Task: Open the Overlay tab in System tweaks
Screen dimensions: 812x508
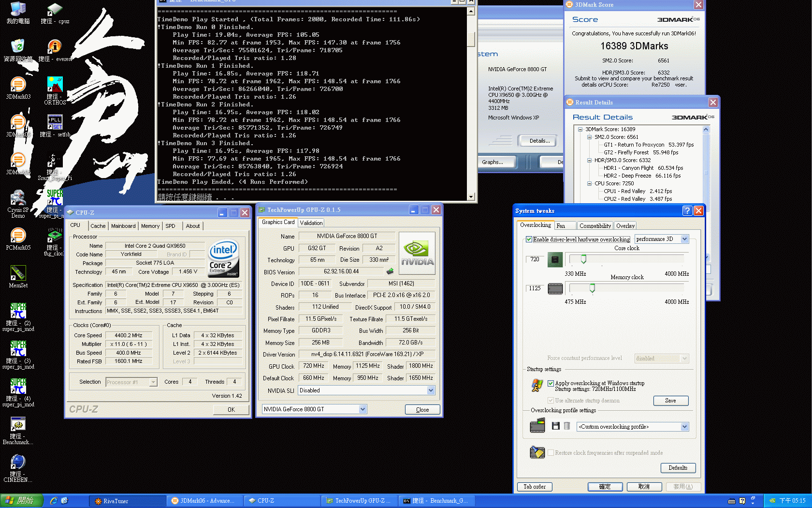Action: (625, 226)
